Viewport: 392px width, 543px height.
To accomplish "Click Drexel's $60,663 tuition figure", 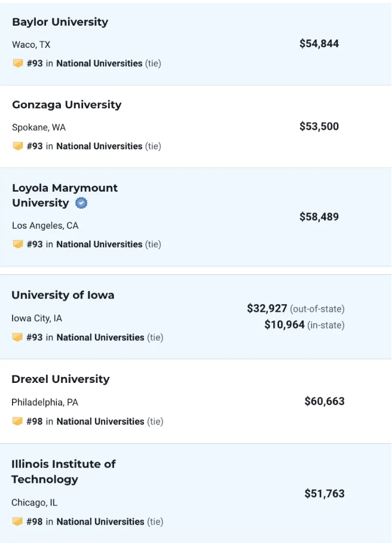I will tap(324, 401).
